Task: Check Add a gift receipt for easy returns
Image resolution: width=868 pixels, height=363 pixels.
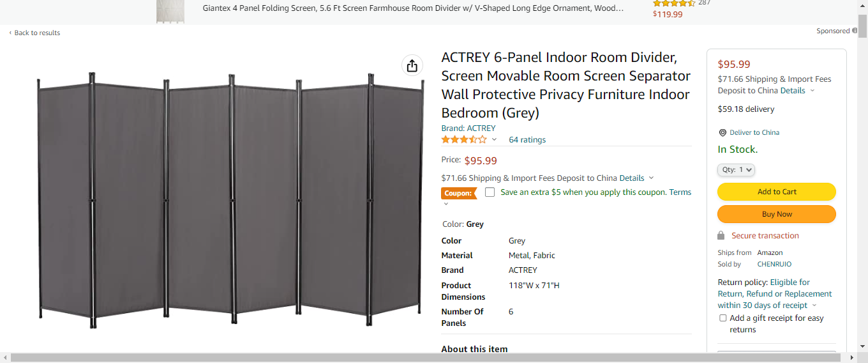Action: tap(722, 318)
